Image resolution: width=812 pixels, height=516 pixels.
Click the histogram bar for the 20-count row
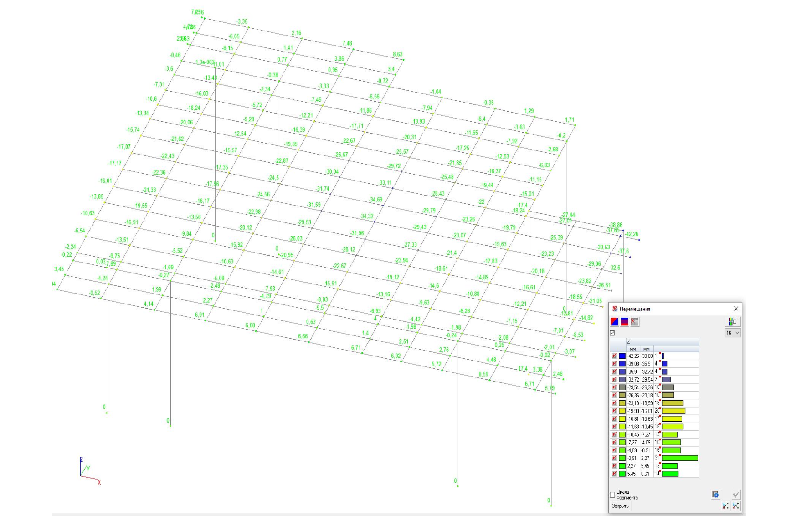(673, 411)
